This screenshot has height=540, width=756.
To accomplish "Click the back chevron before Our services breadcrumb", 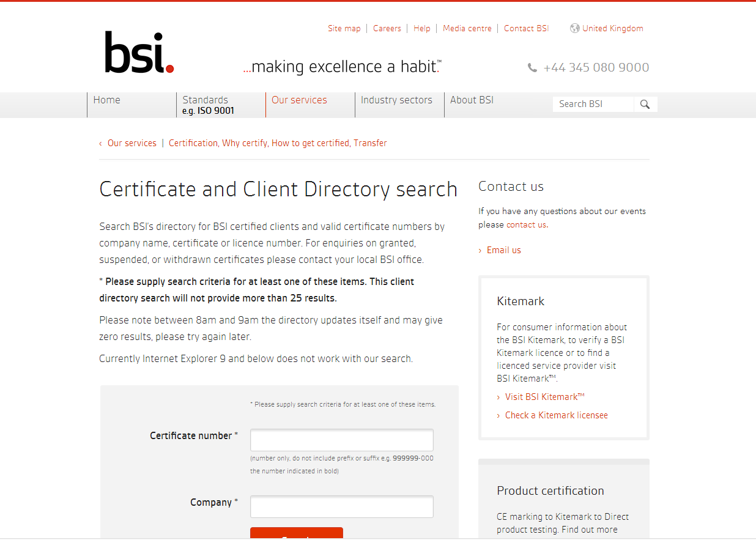I will click(x=100, y=143).
